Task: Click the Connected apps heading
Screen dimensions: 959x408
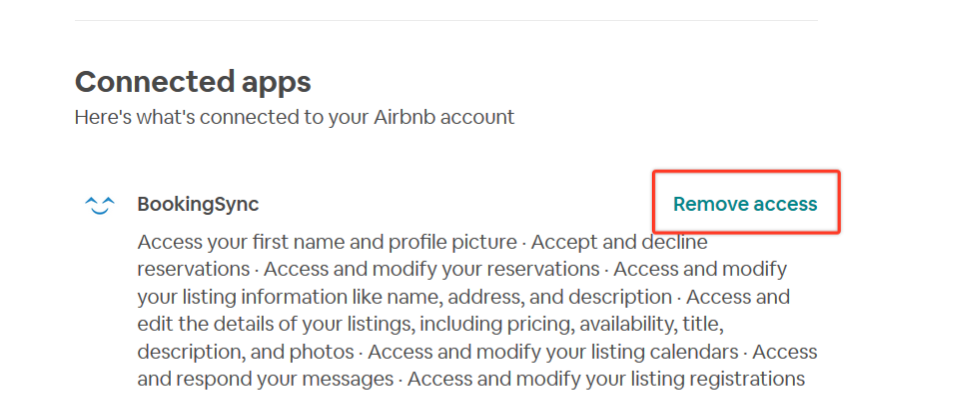Action: click(x=193, y=81)
